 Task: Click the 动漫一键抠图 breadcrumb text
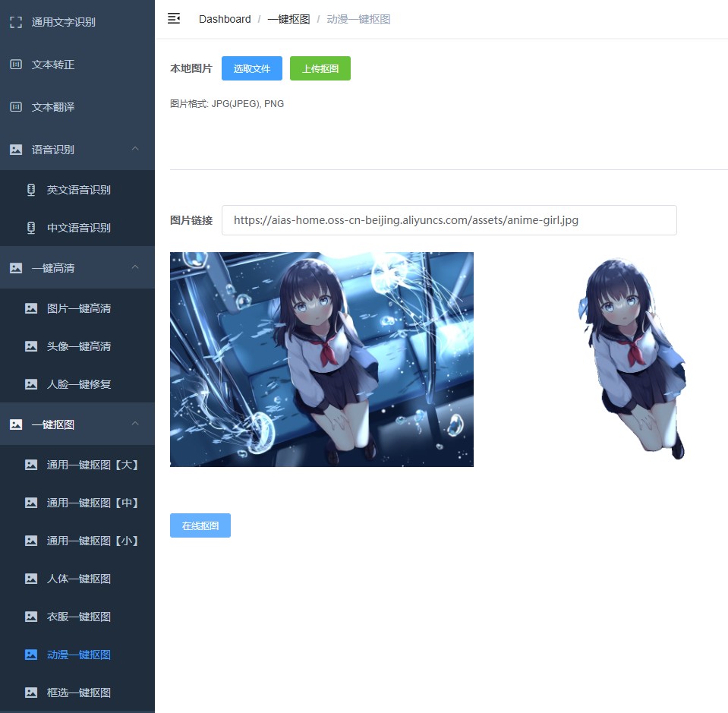(x=358, y=19)
